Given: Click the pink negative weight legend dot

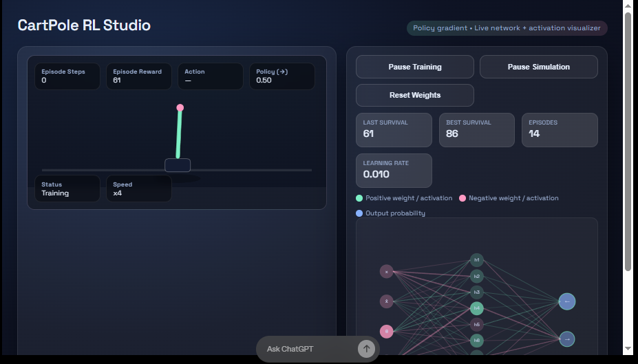Looking at the screenshot, I should coord(462,198).
